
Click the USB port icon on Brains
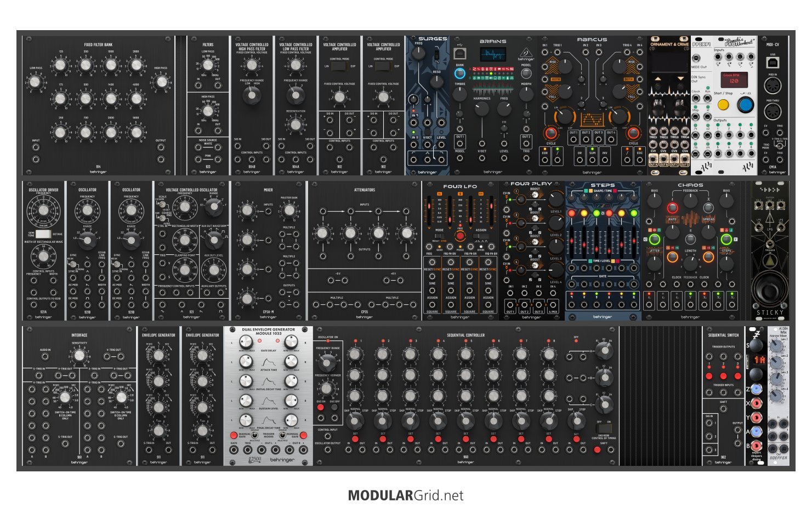click(459, 54)
